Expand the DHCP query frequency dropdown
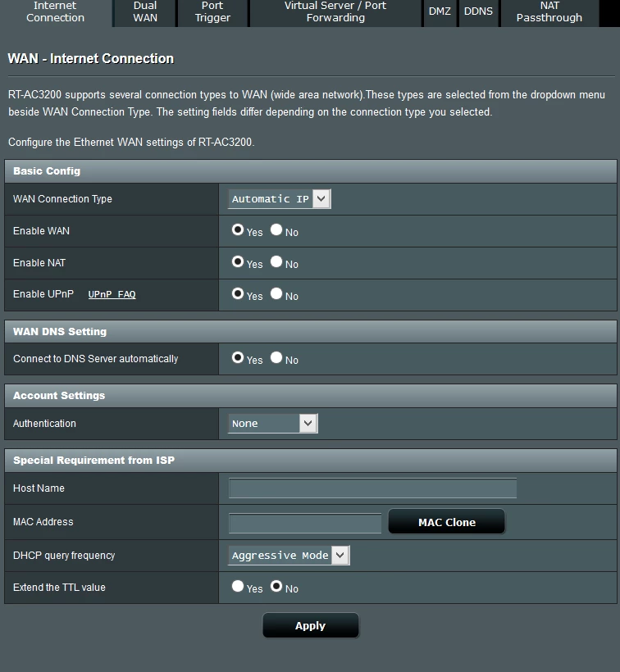Screen dimensions: 620x672 click(289, 556)
